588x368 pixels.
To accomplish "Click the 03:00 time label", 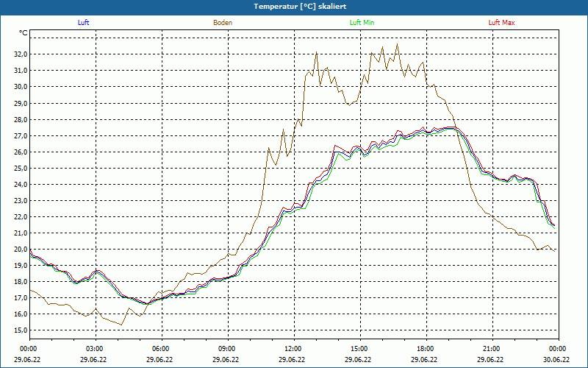I will pos(94,348).
